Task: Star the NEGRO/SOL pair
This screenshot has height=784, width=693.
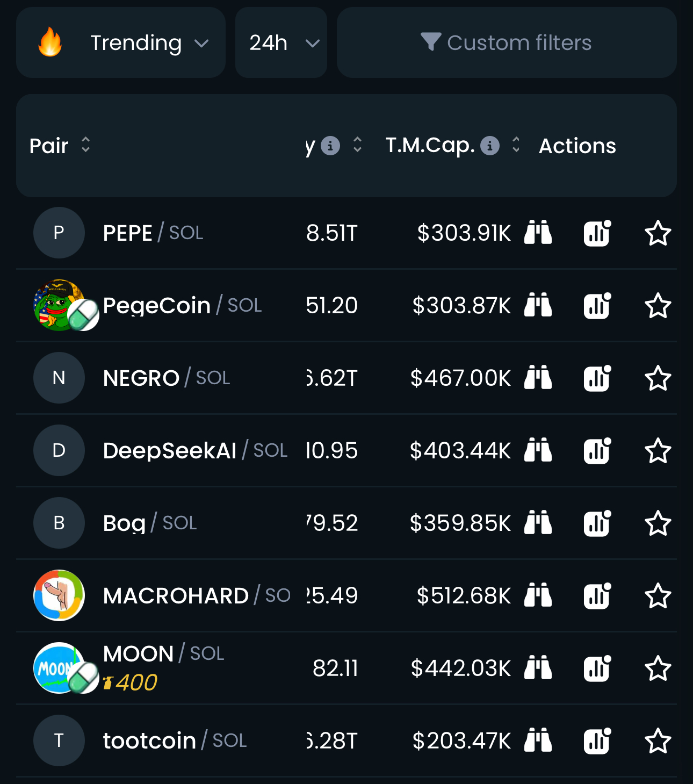Action: coord(658,378)
